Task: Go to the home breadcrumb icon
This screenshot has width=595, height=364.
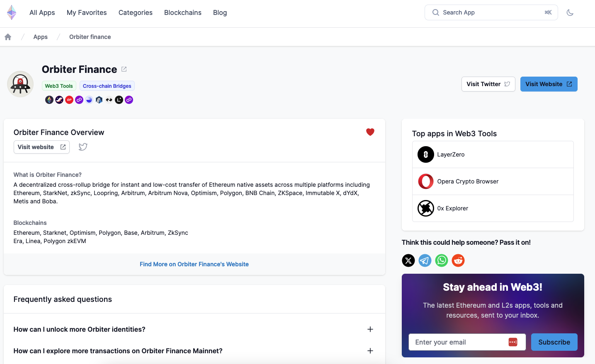Action: tap(8, 37)
